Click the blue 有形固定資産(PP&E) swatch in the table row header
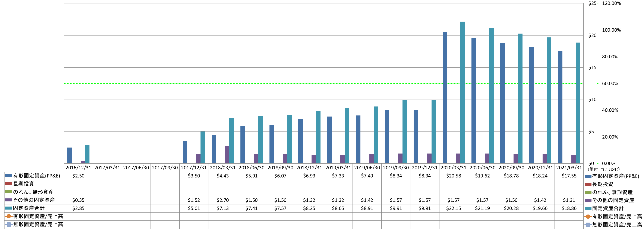Viewport: 644px width, 229px height. (9, 176)
